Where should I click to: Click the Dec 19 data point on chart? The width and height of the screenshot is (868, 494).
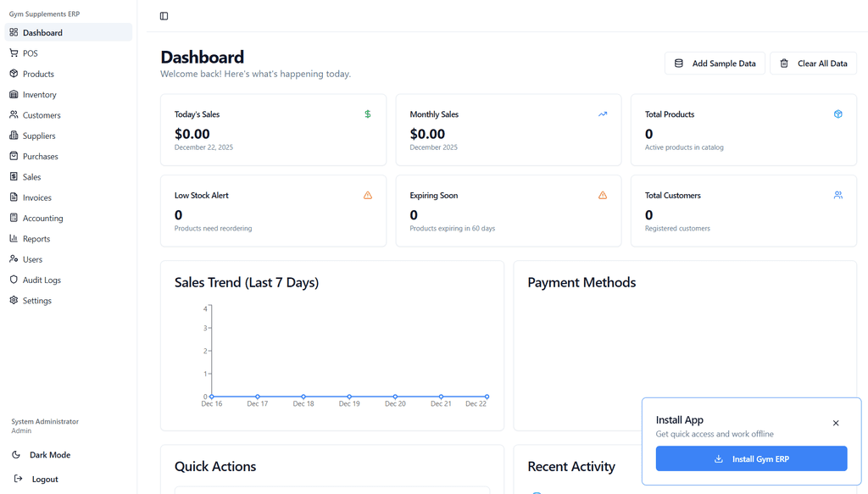coord(349,397)
